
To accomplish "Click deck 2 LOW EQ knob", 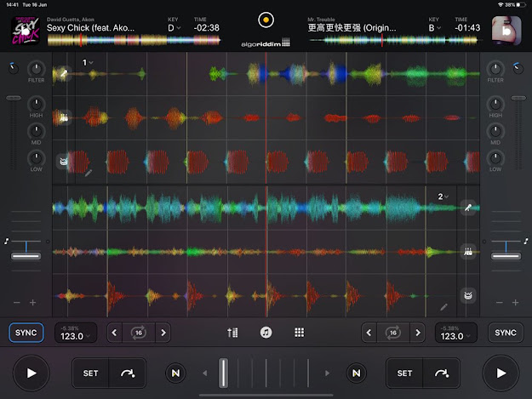I will pyautogui.click(x=495, y=158).
